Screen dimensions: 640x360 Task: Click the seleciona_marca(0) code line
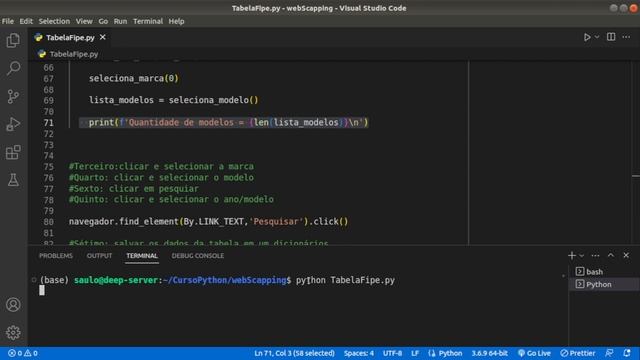(134, 78)
